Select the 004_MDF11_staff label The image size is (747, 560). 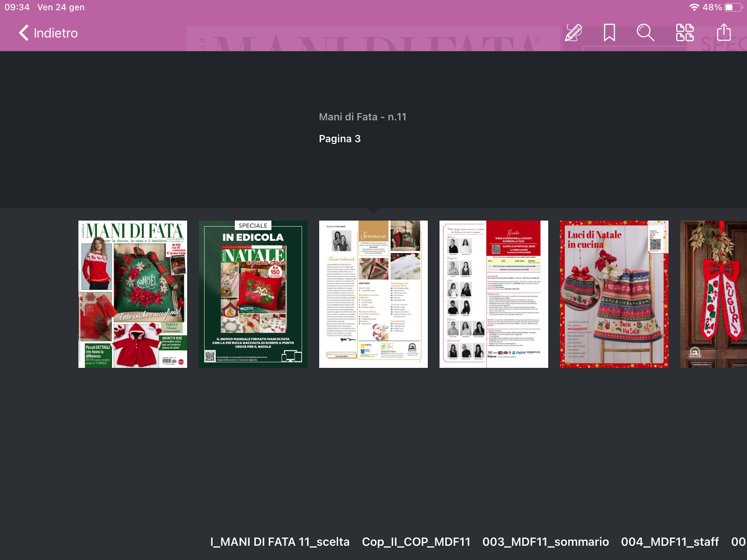pos(670,542)
